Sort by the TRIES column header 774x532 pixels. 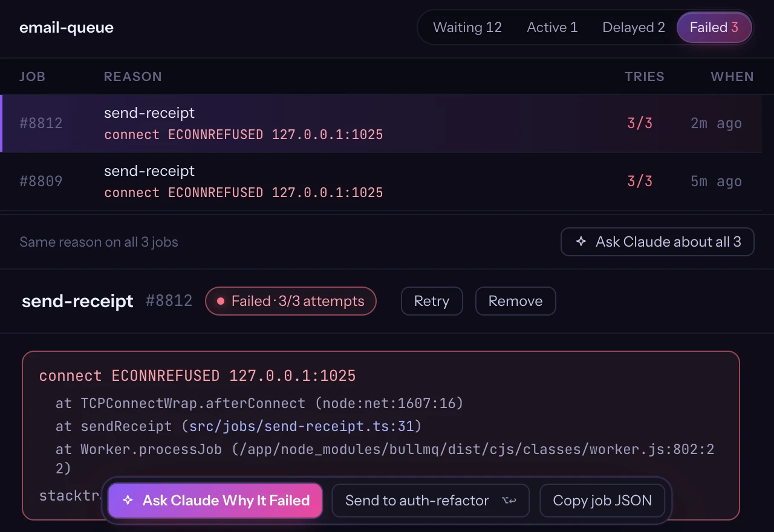click(x=645, y=77)
